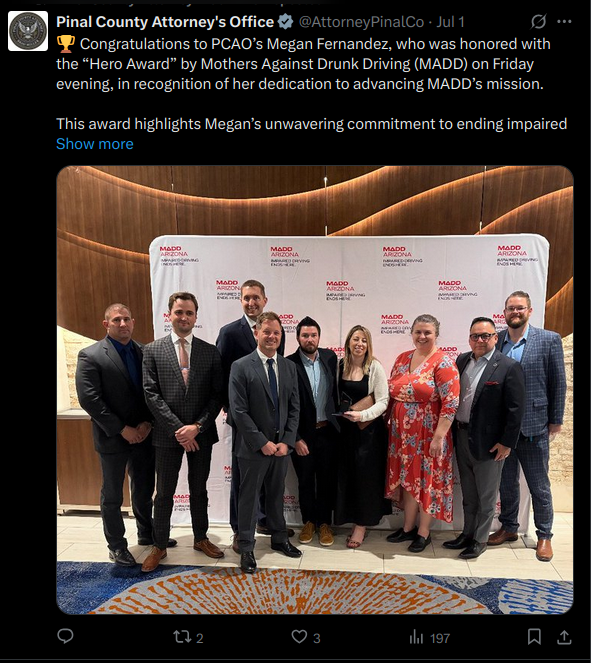Viewport: 591px width, 663px height.
Task: Repost using the retweet icon
Action: coord(182,637)
